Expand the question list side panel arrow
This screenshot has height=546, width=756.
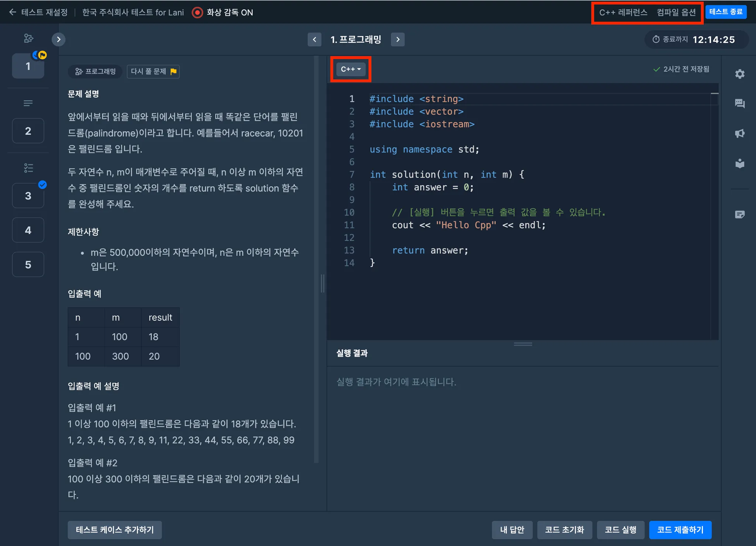(59, 39)
